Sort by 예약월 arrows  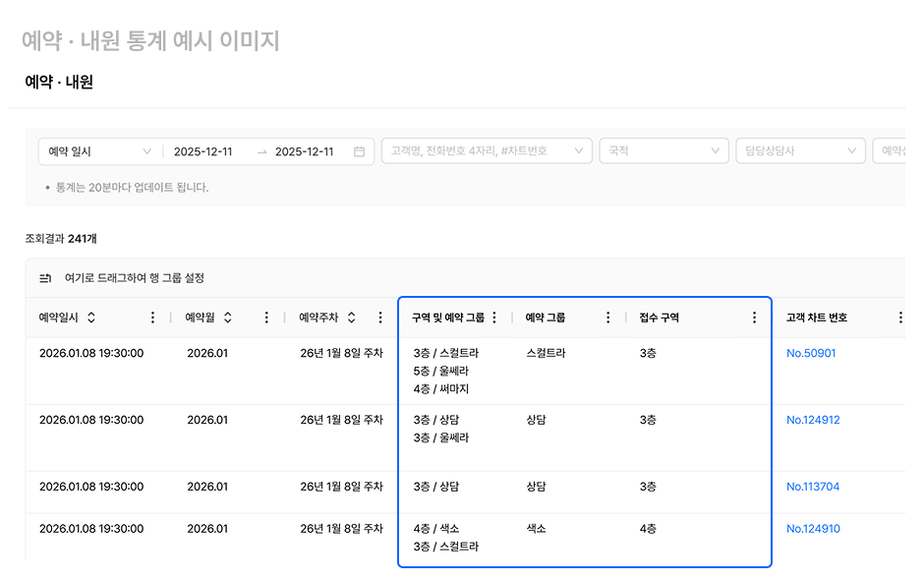click(x=227, y=318)
